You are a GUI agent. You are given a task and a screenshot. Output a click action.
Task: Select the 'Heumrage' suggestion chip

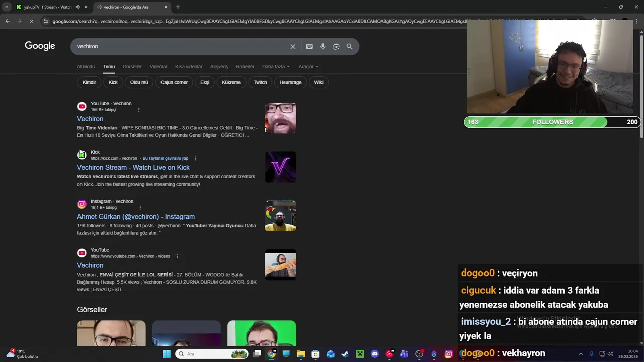click(x=290, y=82)
